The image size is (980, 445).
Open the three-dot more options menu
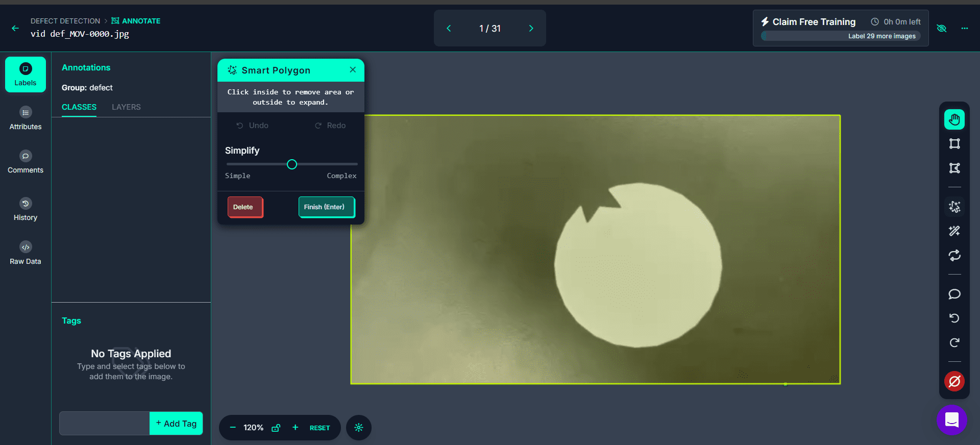coord(964,29)
